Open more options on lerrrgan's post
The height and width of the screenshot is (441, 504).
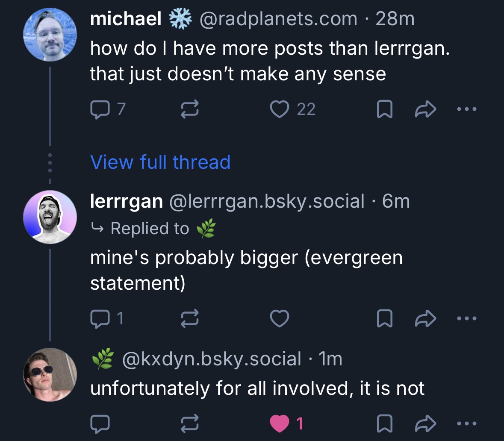(466, 318)
